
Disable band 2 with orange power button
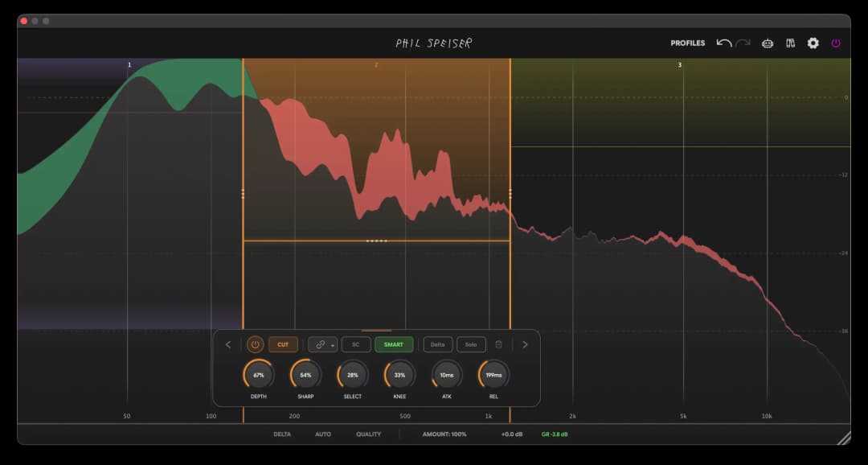click(x=255, y=344)
